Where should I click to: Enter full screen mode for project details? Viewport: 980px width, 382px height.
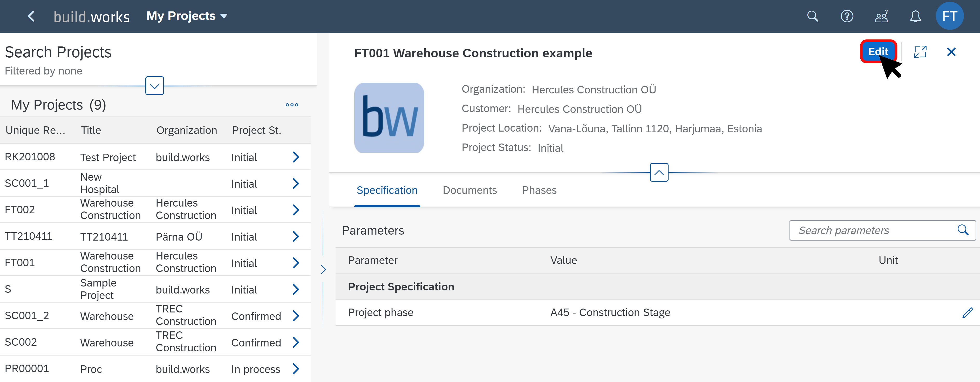coord(920,52)
